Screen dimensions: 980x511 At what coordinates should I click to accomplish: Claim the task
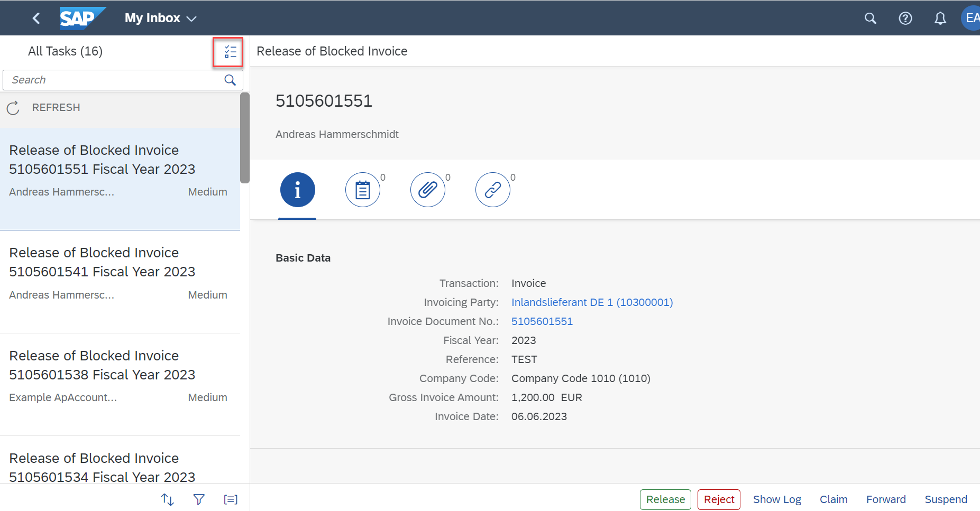(834, 499)
